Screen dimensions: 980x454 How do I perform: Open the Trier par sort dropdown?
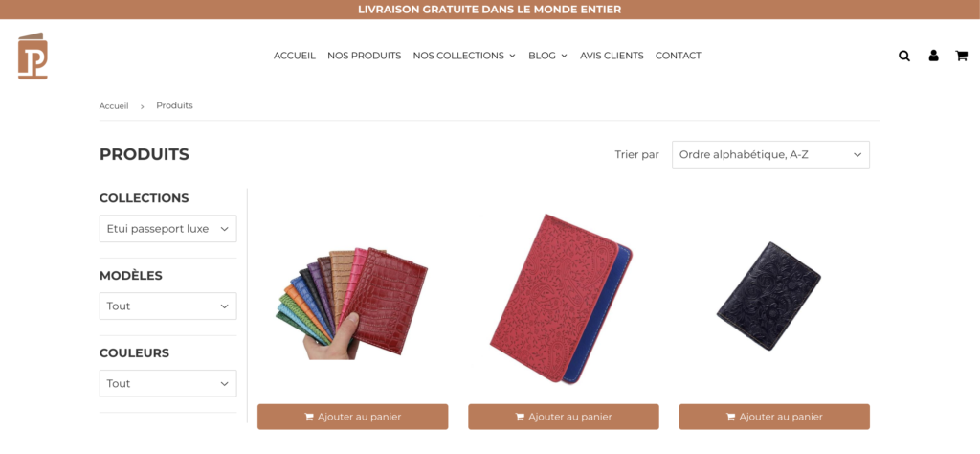770,154
